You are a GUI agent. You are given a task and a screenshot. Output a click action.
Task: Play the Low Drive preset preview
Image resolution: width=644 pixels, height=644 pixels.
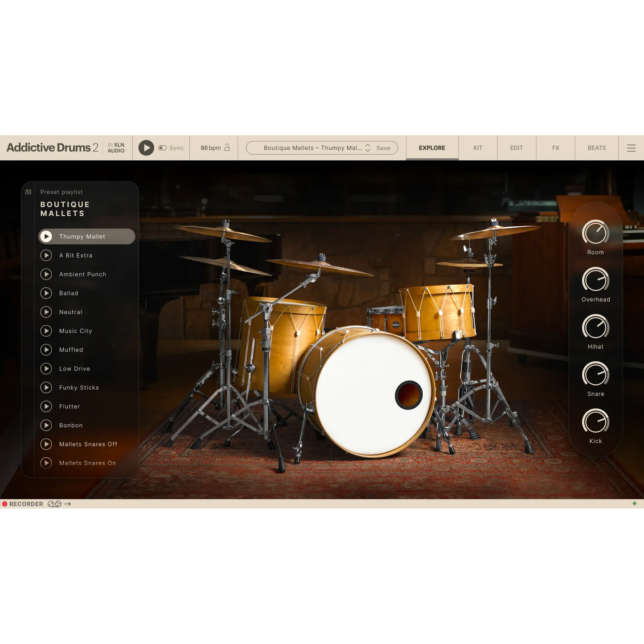pos(46,369)
